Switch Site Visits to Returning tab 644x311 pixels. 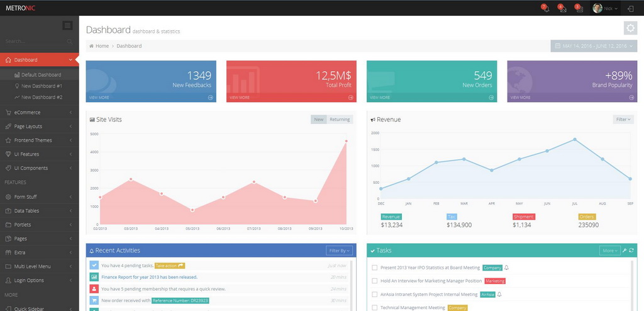tap(340, 120)
